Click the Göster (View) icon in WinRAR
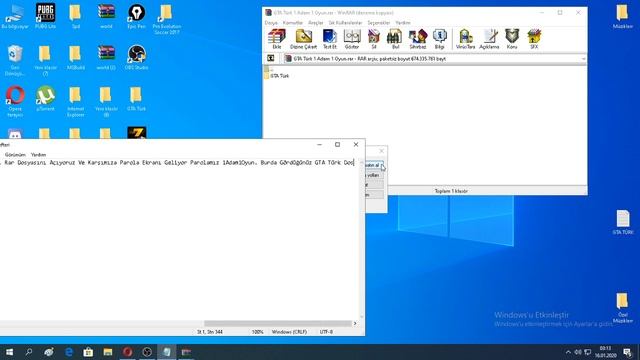This screenshot has height=360, width=640. pyautogui.click(x=352, y=39)
